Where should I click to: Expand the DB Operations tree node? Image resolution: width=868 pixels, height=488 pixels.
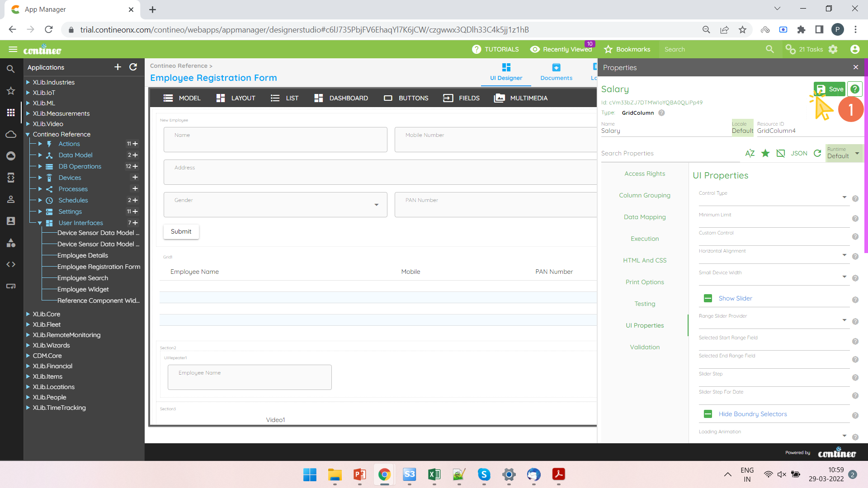(x=40, y=166)
